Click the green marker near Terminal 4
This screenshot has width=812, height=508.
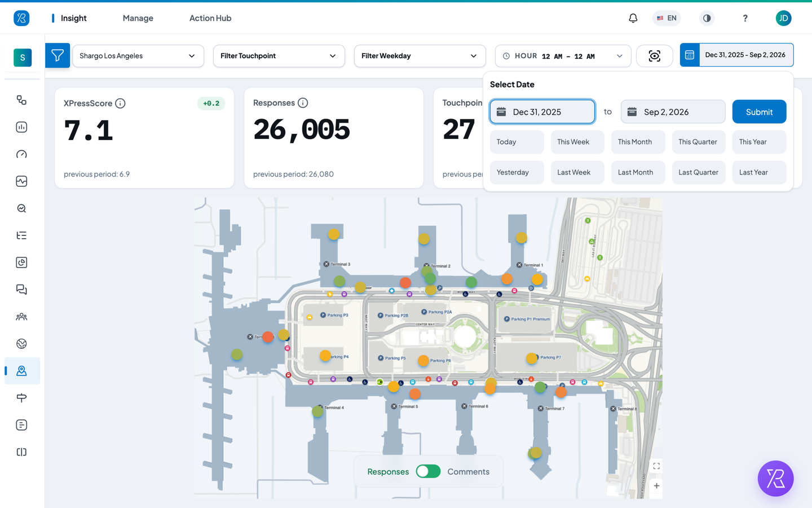click(x=317, y=411)
